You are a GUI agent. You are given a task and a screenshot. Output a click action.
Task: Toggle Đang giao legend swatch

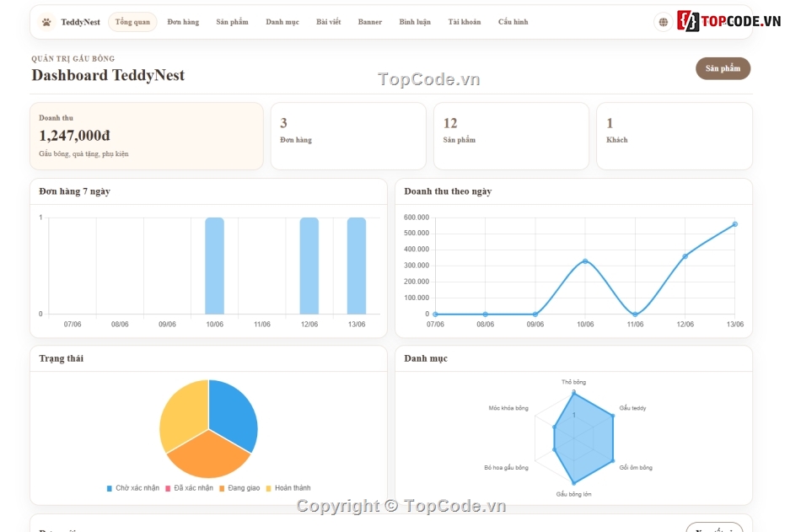222,488
